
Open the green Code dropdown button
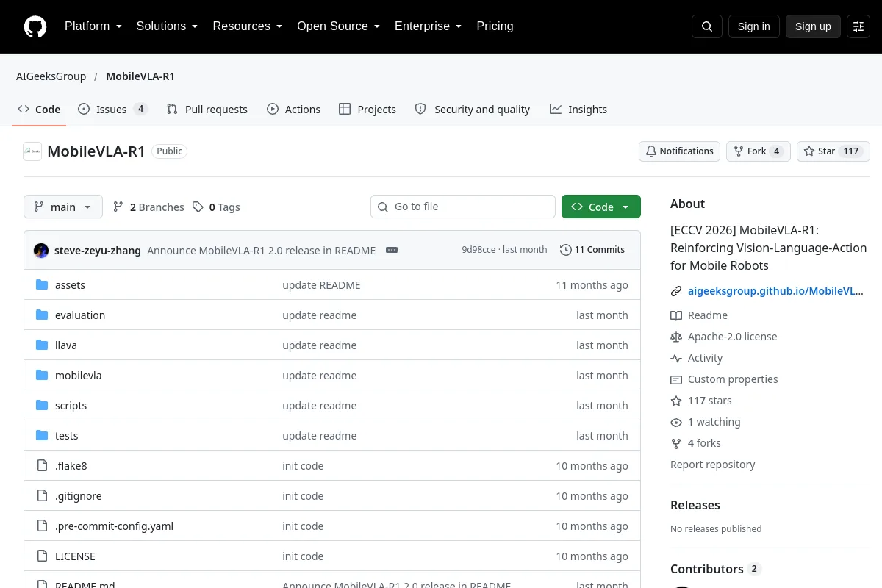click(601, 207)
